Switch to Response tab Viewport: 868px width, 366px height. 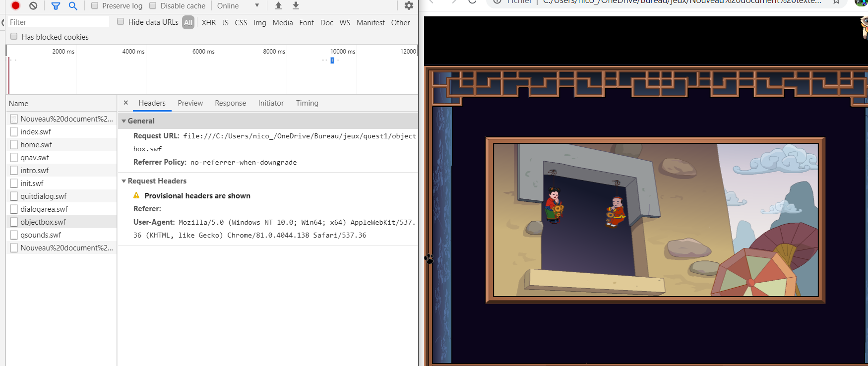[230, 103]
